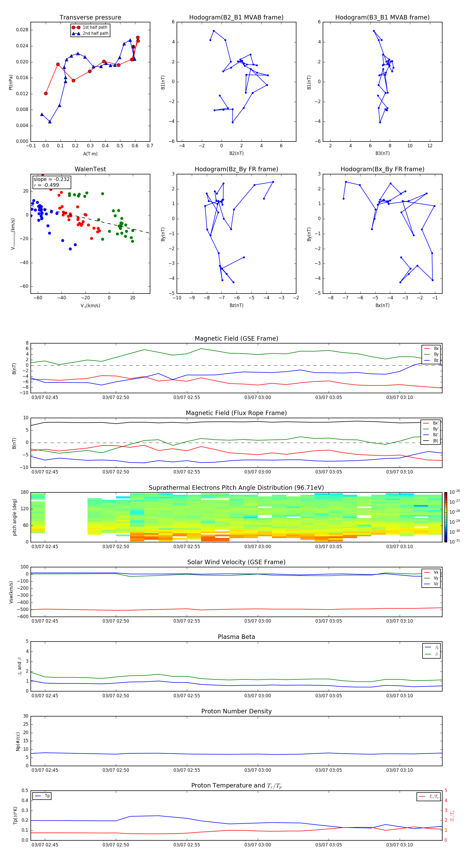The width and height of the screenshot is (473, 868).
Task: Select "|B|" in the flux rope legend
Action: click(x=431, y=441)
